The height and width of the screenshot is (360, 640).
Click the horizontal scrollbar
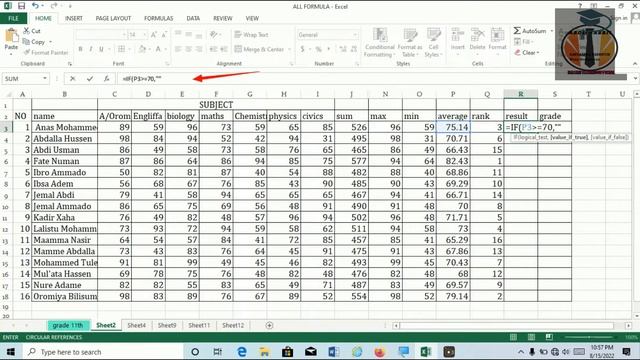(x=506, y=325)
